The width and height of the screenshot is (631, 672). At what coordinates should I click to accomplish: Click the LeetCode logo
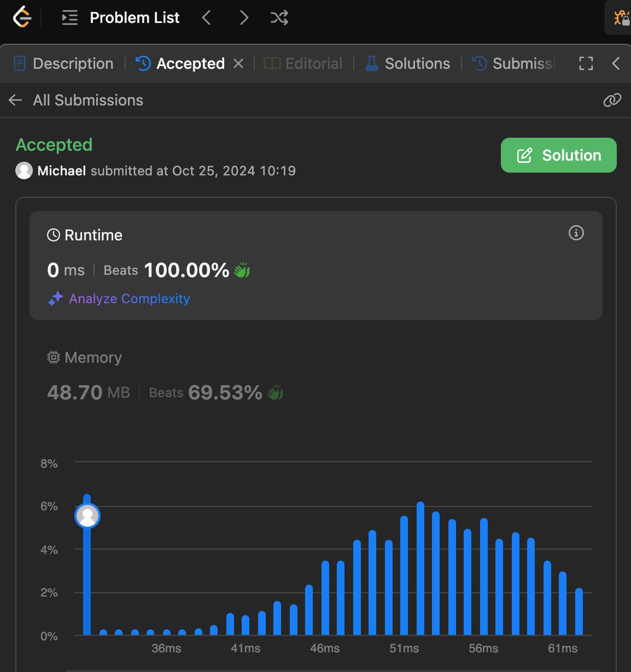pos(21,17)
